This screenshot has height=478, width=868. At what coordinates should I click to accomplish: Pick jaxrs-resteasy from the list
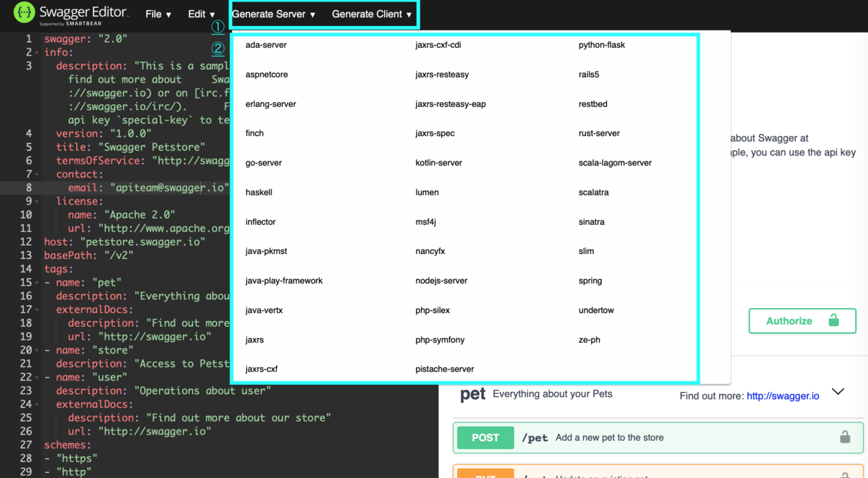[x=442, y=74]
